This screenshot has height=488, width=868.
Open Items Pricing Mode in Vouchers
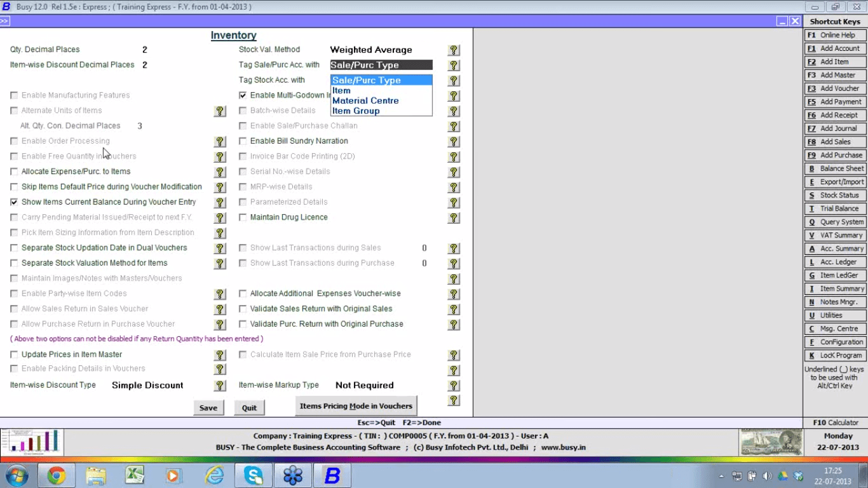point(356,406)
